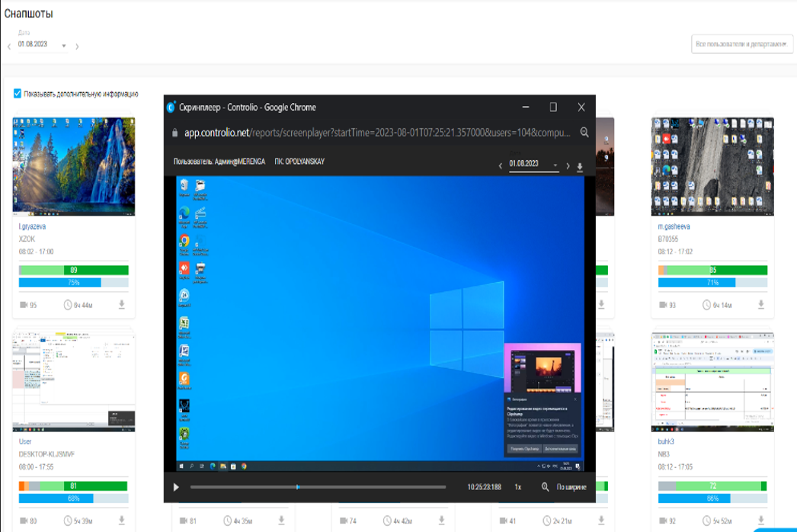Click the '08:12 - 17:05' time range on buhk3 card
Viewport: 797px width, 532px height.
(675, 466)
